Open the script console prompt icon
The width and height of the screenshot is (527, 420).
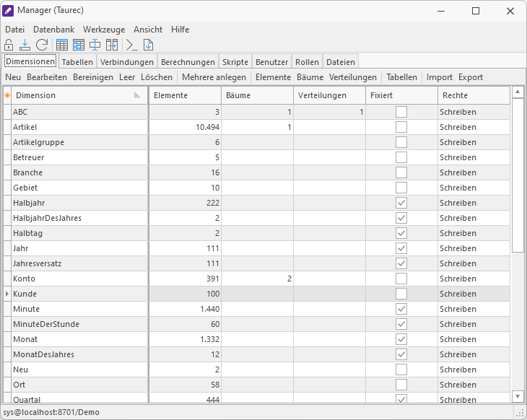coord(131,45)
